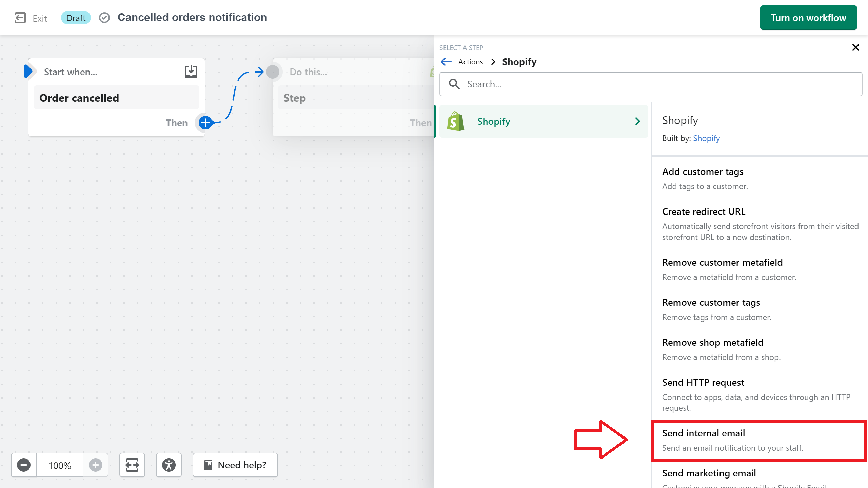Click the Draft status badge
Image resolution: width=868 pixels, height=488 pixels.
coord(76,18)
